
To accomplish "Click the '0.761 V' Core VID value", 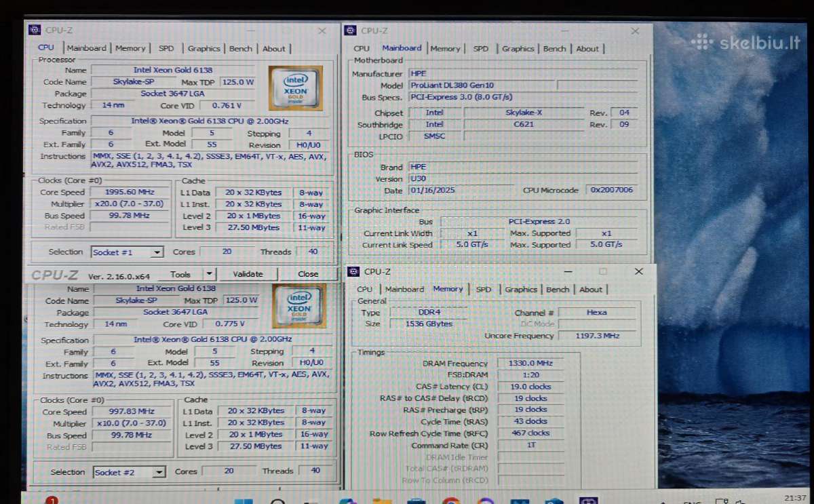I will pos(227,105).
